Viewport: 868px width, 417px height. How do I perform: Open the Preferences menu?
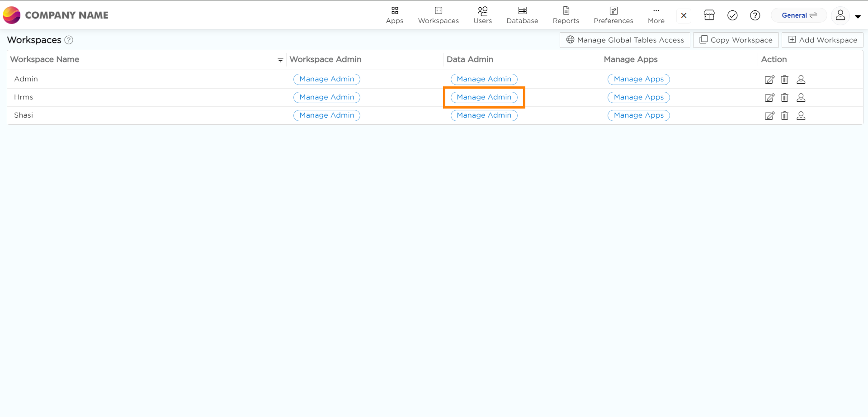[x=613, y=15]
